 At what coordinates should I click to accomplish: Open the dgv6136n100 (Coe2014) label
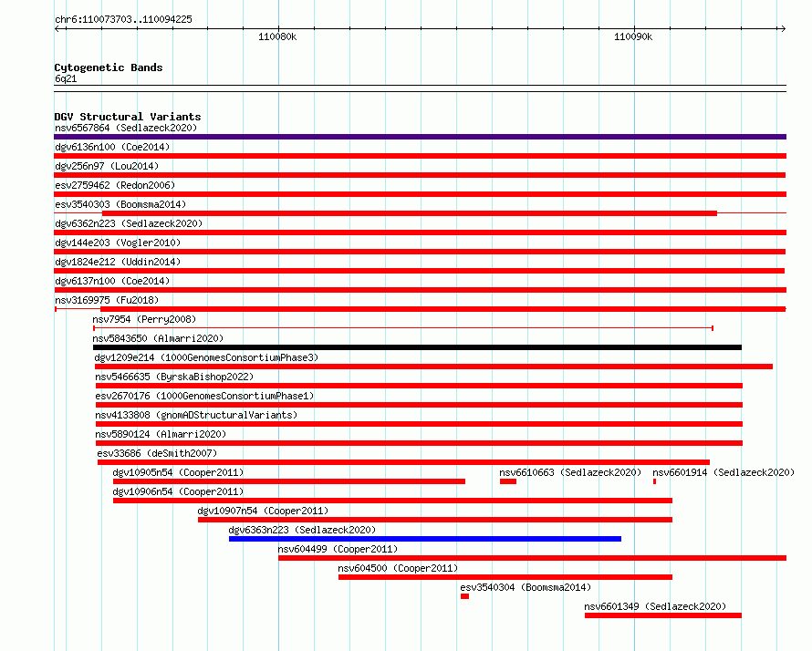click(112, 147)
